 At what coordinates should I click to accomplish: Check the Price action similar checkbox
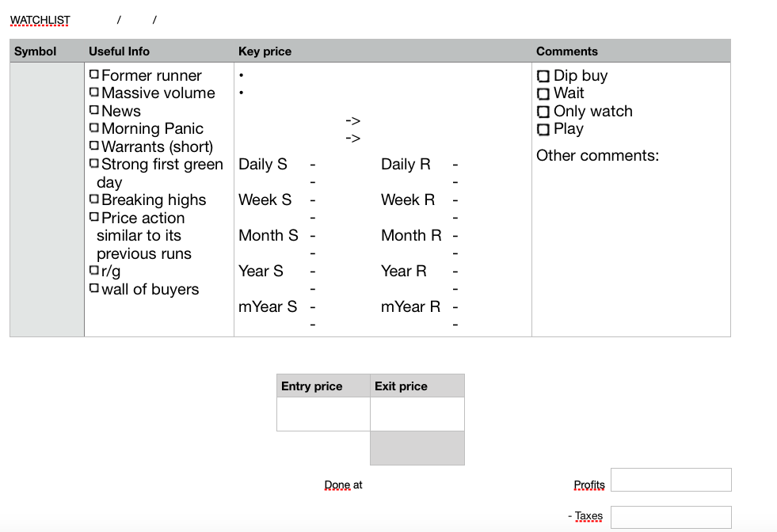pos(95,217)
